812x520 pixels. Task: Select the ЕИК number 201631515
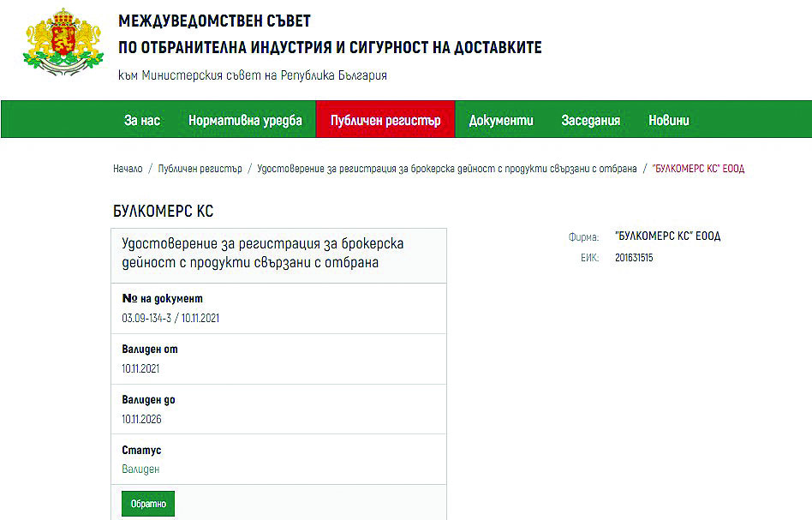[634, 257]
